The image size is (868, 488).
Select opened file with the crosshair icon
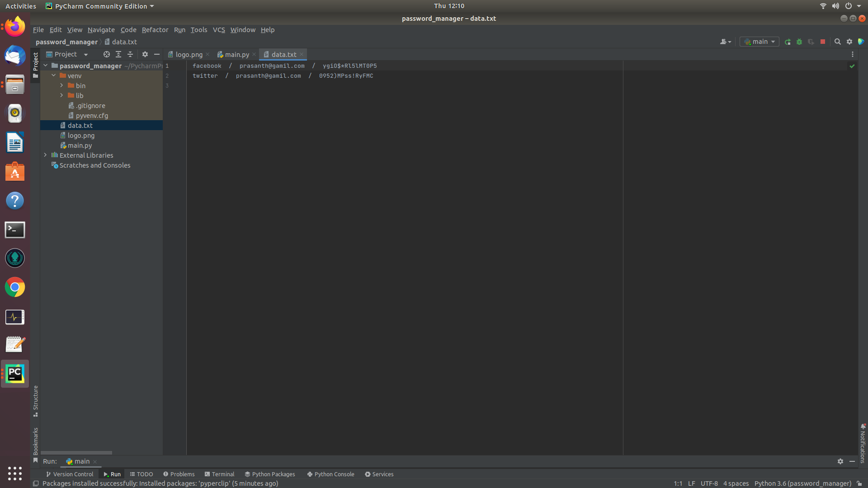tap(107, 54)
